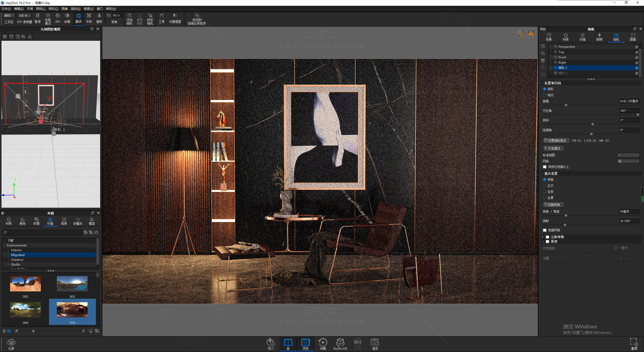Viewport: 644px width, 352px height.
Task: Click refresh icon beside library search
Action: pyautogui.click(x=96, y=233)
